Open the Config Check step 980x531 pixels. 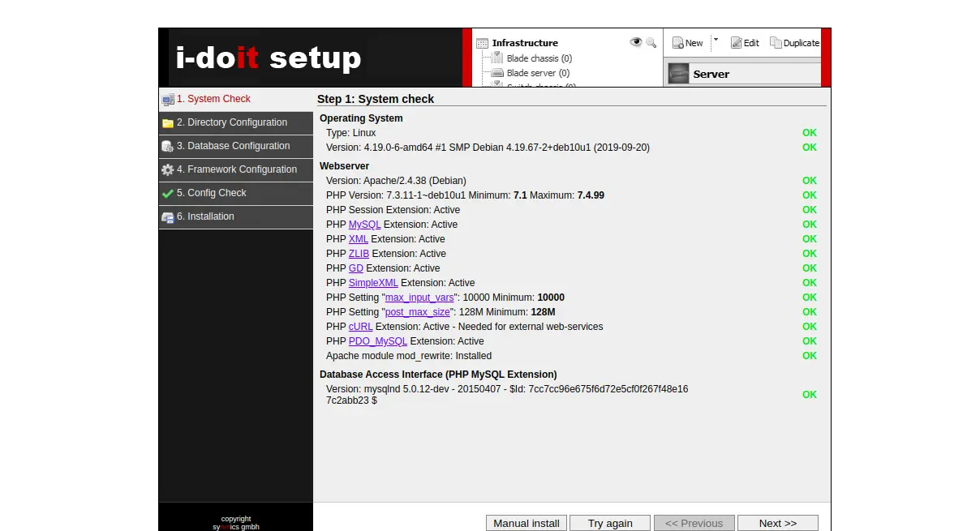click(x=236, y=194)
